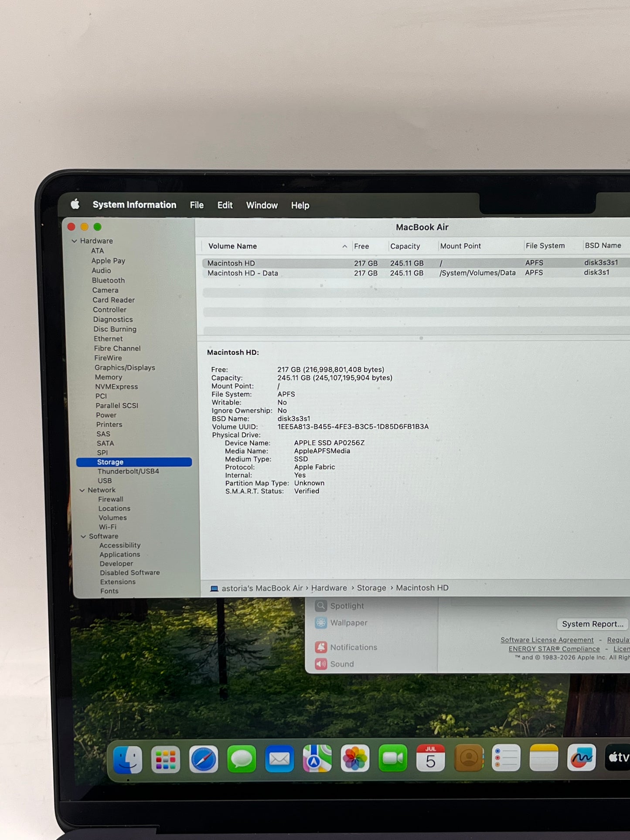Viewport: 630px width, 840px height.
Task: Select the Macintosh HD - Data row
Action: coord(416,273)
